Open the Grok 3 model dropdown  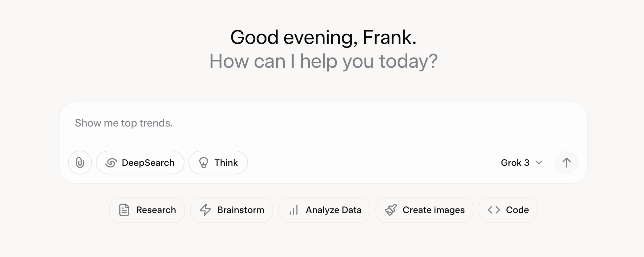[x=521, y=163]
